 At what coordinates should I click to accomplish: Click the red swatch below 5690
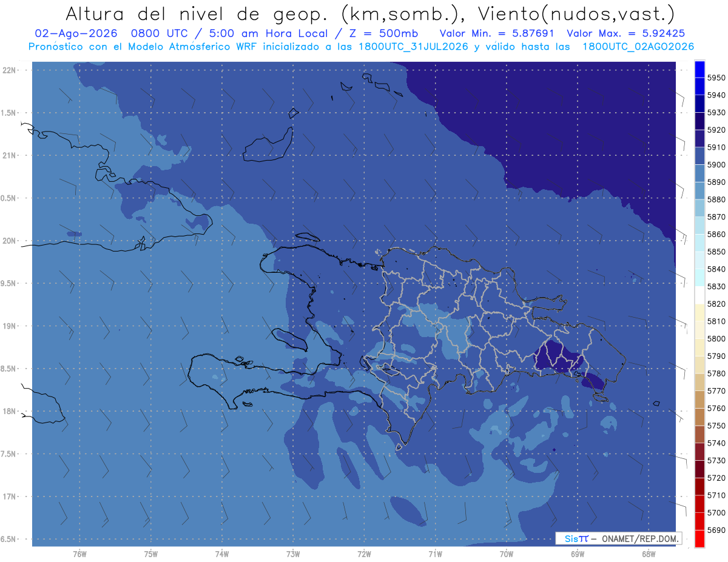pyautogui.click(x=699, y=538)
